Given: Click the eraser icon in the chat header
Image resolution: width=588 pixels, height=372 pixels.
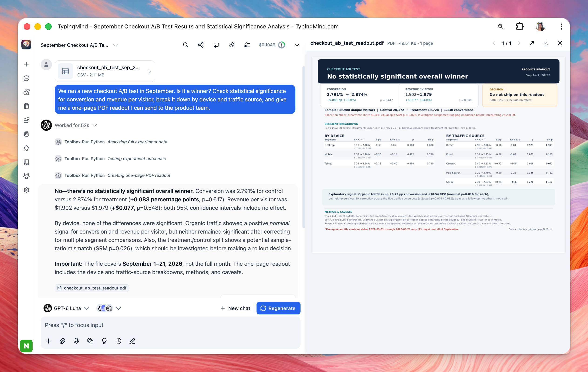Looking at the screenshot, I should tap(232, 45).
